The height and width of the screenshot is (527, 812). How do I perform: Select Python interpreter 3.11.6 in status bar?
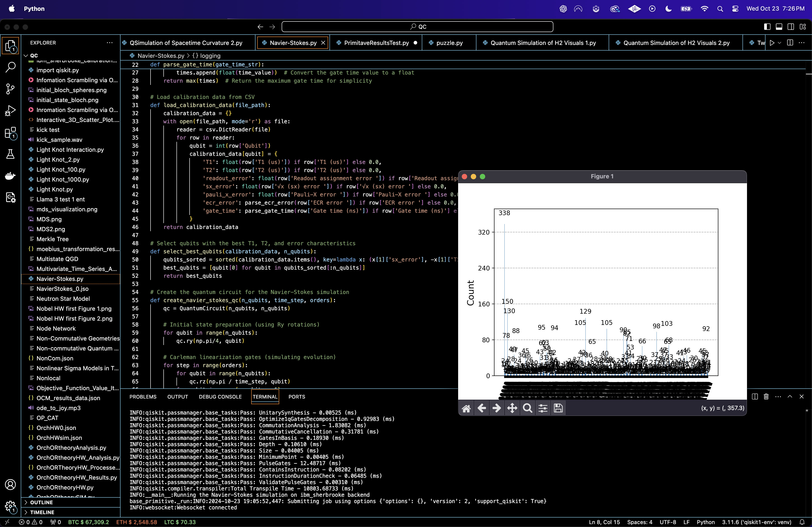coord(757,522)
